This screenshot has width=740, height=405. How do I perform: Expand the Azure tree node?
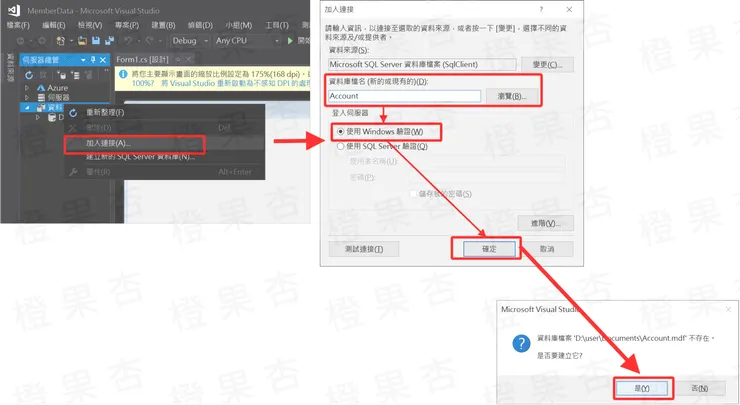[27, 88]
